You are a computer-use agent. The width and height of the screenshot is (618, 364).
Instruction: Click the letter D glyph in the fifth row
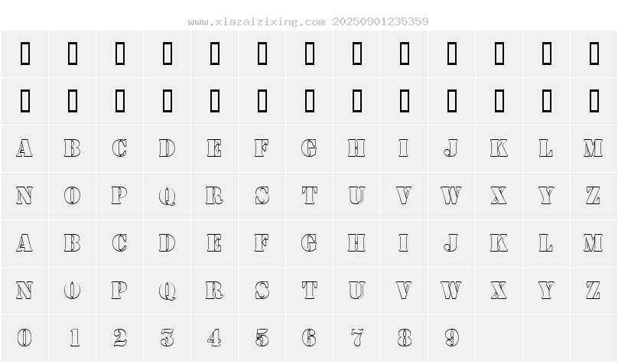point(167,243)
